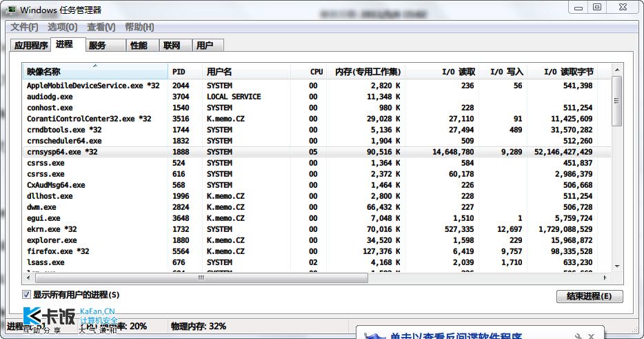Click horizontal scrollbar left arrow
The height and width of the screenshot is (339, 644).
pos(28,278)
